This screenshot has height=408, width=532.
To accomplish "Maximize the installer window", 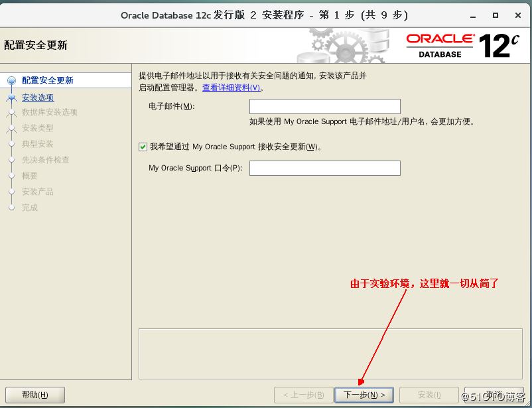I will (x=495, y=15).
